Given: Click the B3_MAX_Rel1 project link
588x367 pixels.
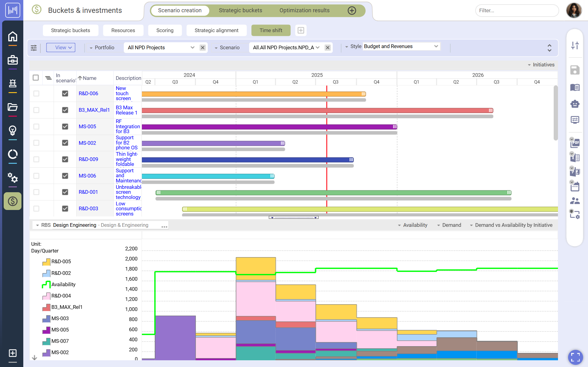Looking at the screenshot, I should [94, 110].
